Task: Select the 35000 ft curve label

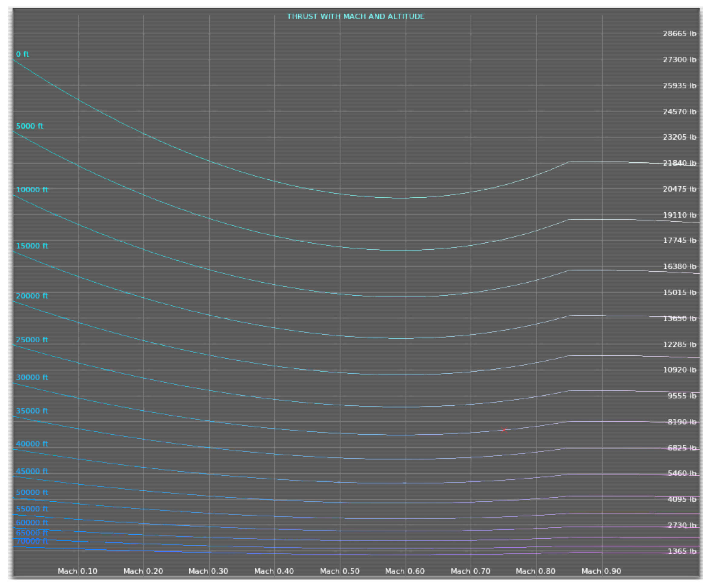Action: (x=32, y=411)
